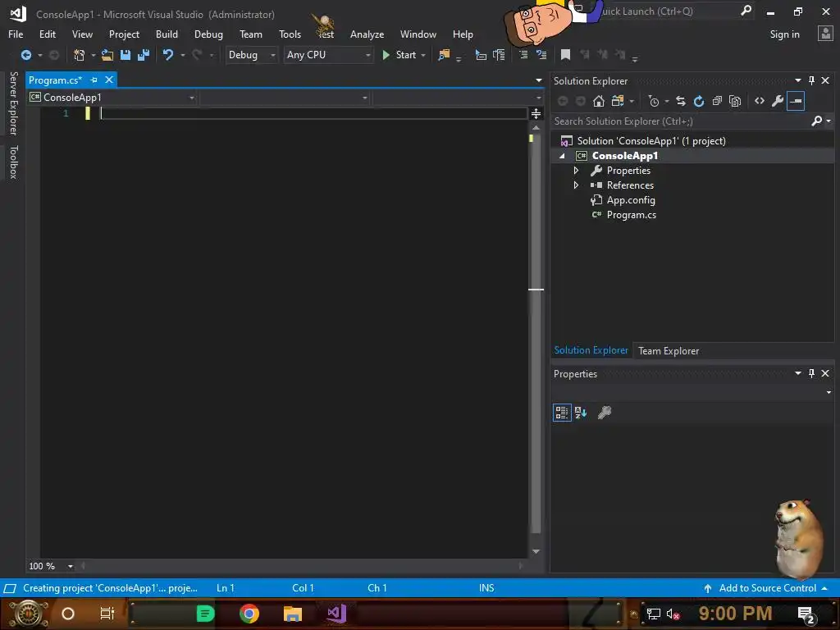Toggle Auto Hide pin on Properties panel
840x630 pixels.
click(811, 373)
